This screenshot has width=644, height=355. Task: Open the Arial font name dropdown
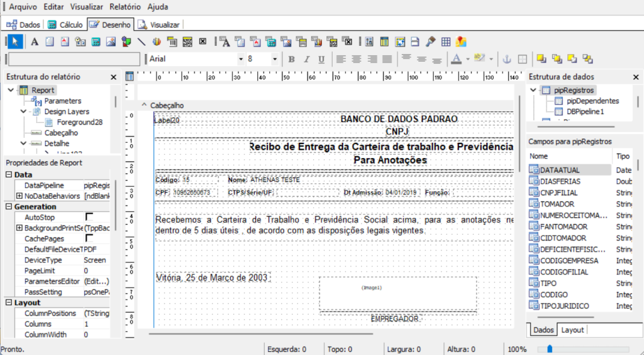(x=241, y=59)
